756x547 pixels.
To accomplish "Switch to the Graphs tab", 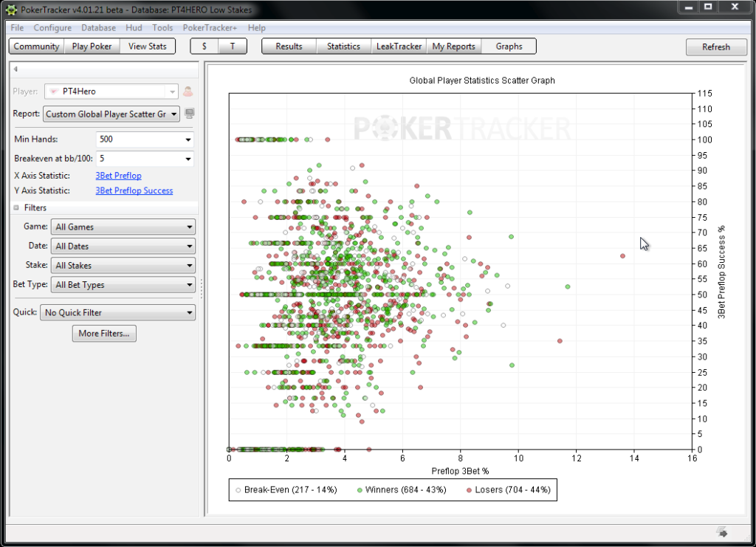I will tap(509, 47).
